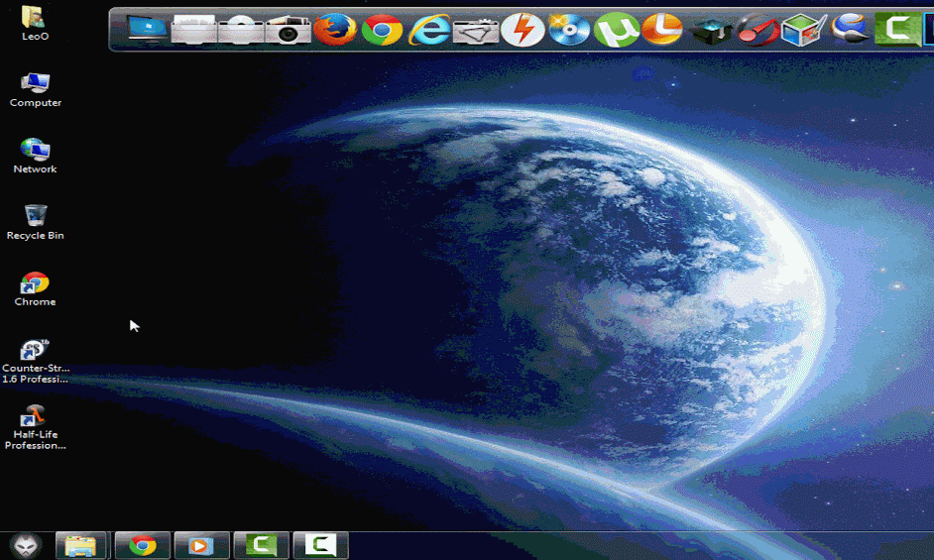The width and height of the screenshot is (934, 560).
Task: Launch the colored cube with brush in the dock
Action: coord(803,29)
